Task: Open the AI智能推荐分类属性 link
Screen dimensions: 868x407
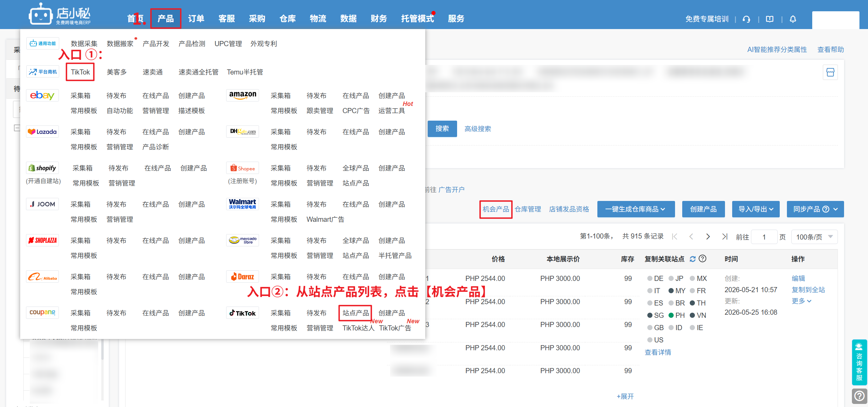Action: tap(777, 50)
